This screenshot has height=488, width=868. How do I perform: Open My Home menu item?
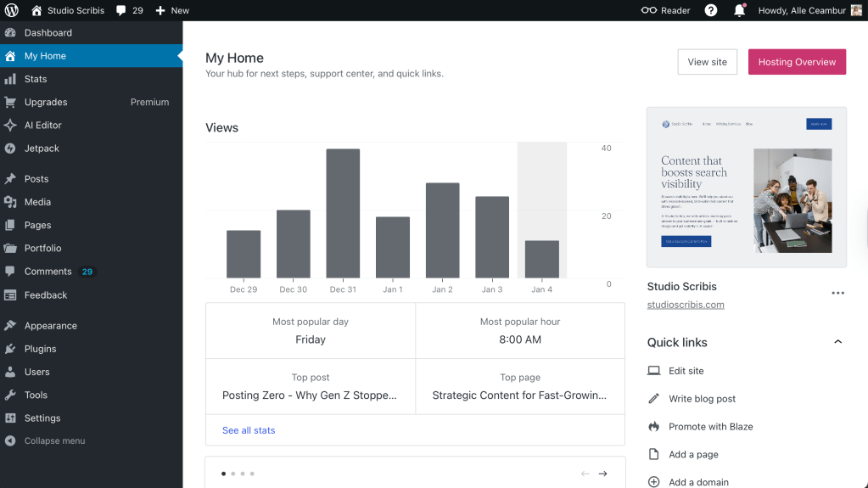tap(92, 56)
